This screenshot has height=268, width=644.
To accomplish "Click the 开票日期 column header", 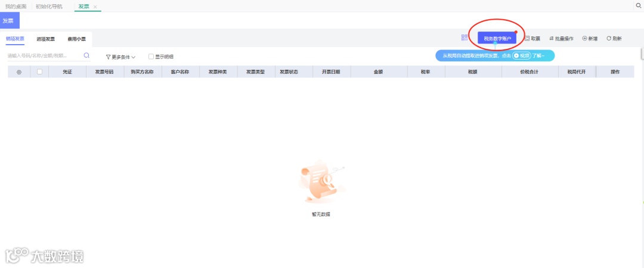I will pos(331,72).
